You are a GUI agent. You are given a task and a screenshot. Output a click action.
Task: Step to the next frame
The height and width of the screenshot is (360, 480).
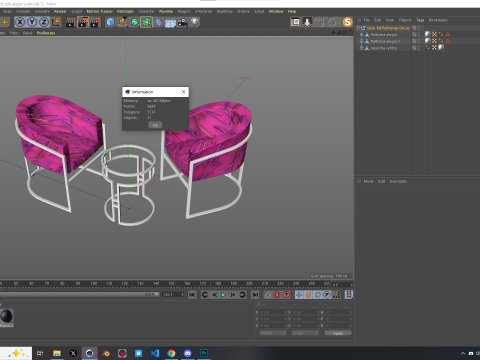[x=233, y=295]
